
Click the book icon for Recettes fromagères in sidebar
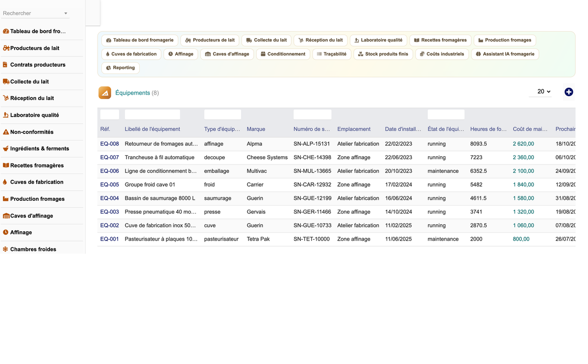pos(6,166)
